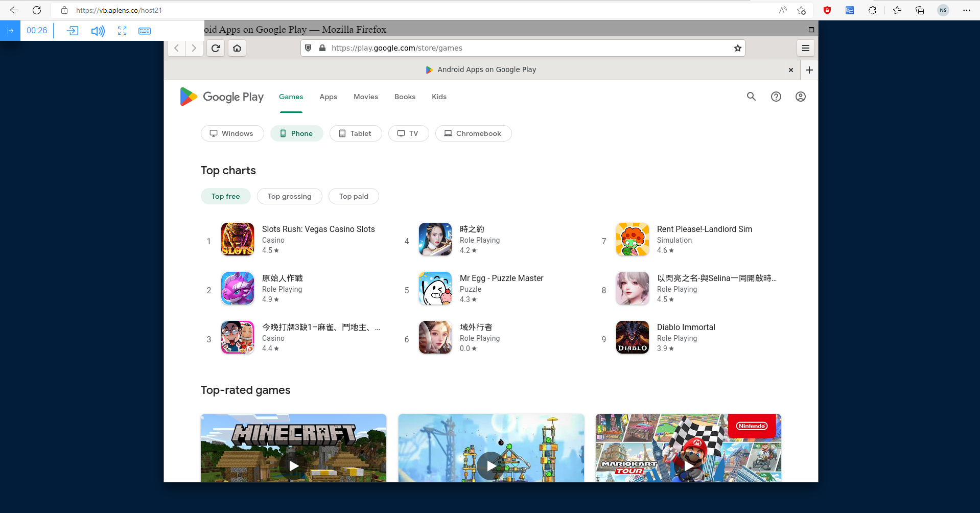This screenshot has height=513, width=980.
Task: Play the Angry Birds video thumbnail
Action: point(491,465)
